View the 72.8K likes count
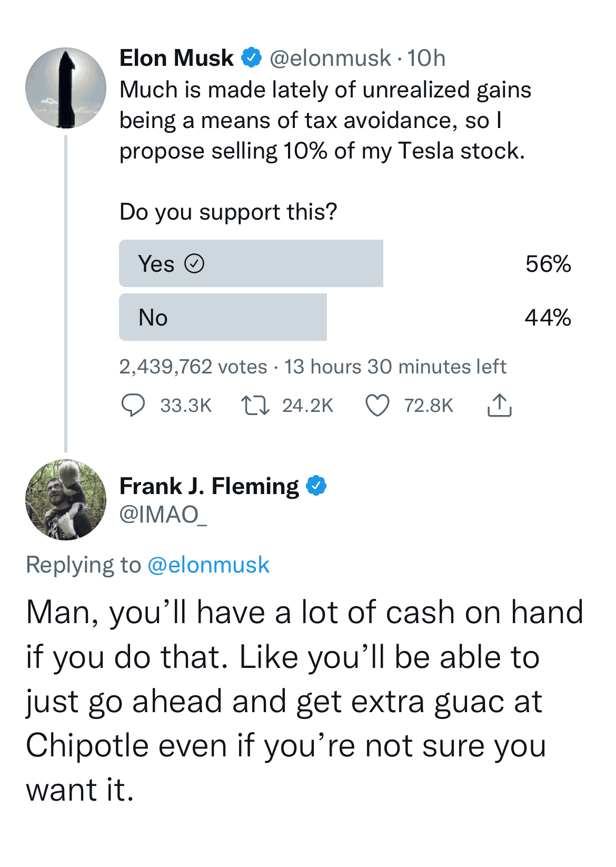This screenshot has width=616, height=867. 429,406
